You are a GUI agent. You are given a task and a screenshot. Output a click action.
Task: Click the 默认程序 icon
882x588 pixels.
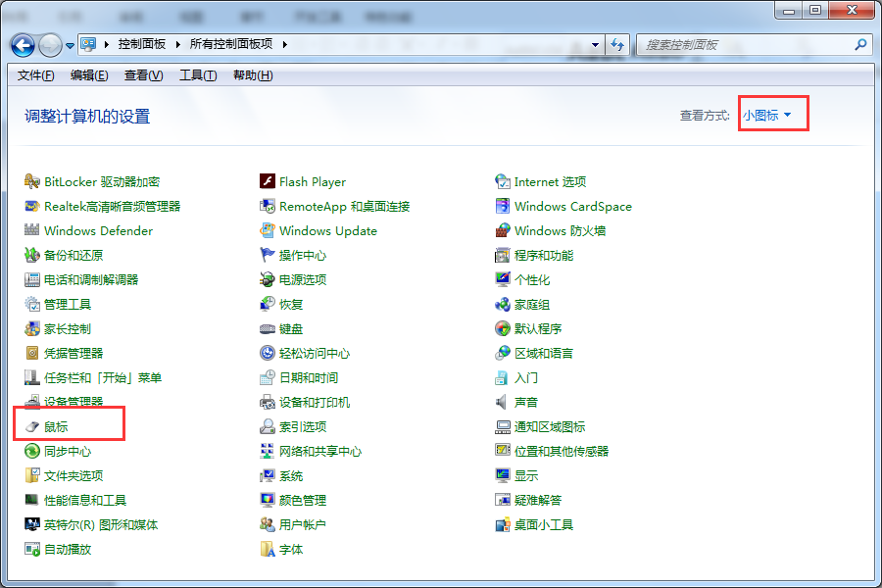pos(503,328)
